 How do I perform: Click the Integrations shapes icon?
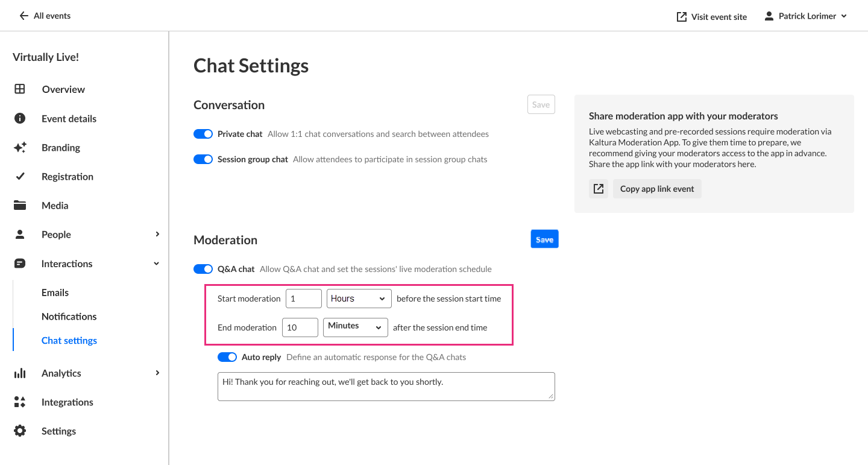20,402
